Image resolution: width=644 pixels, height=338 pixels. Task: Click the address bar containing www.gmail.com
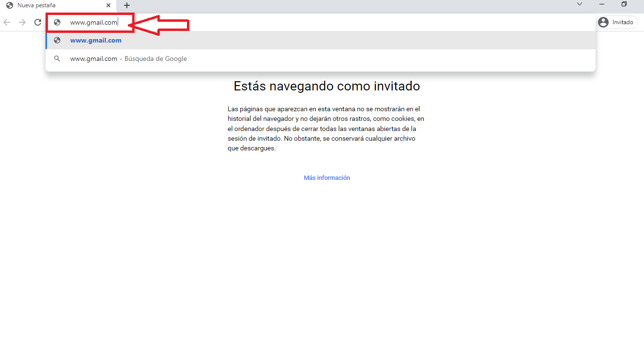coord(321,22)
